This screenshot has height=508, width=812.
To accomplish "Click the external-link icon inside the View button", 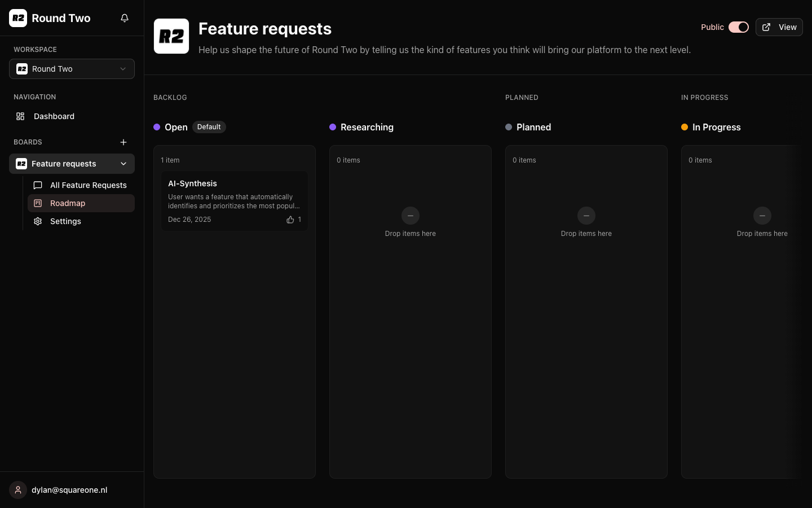I will click(x=767, y=27).
